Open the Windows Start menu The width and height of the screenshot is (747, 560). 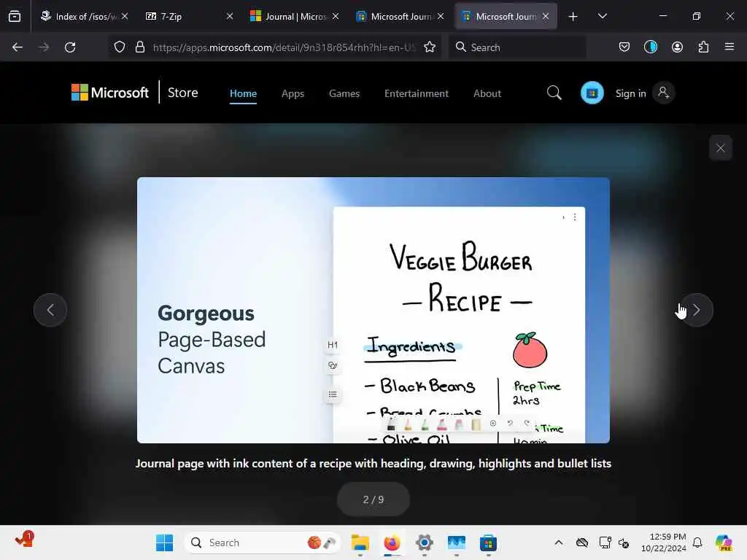tap(164, 542)
